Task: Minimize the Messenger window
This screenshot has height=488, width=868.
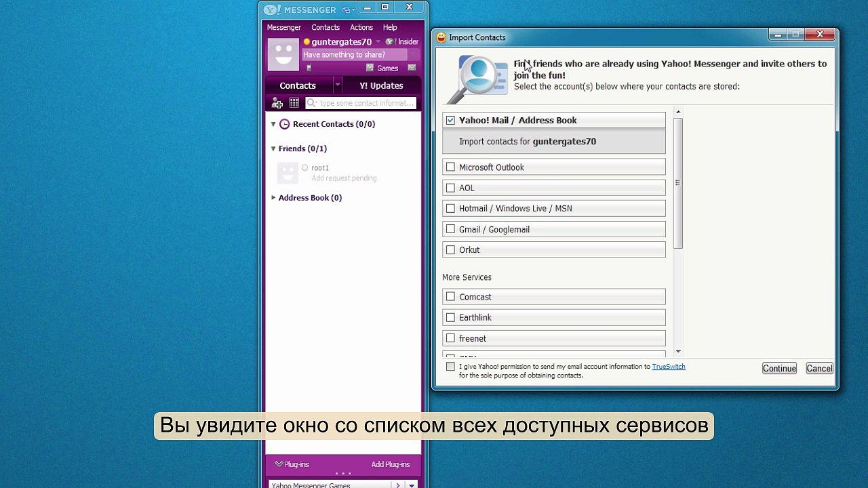Action: coord(367,8)
